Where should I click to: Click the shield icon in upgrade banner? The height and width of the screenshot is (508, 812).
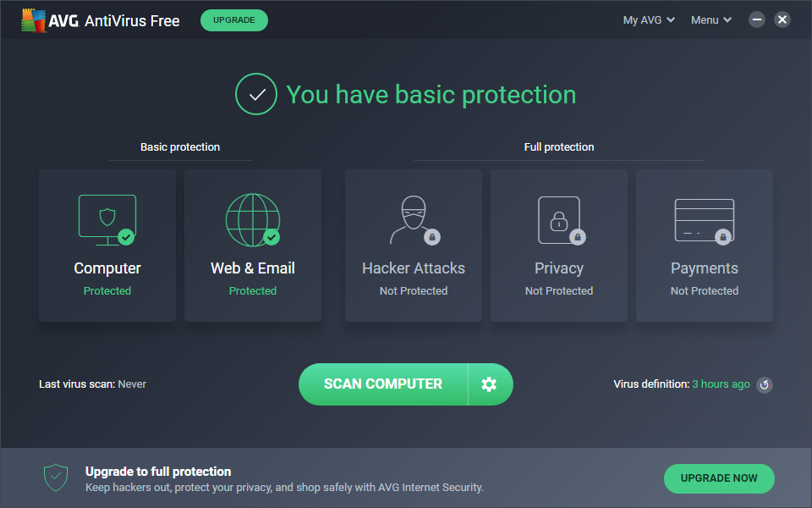tap(56, 478)
